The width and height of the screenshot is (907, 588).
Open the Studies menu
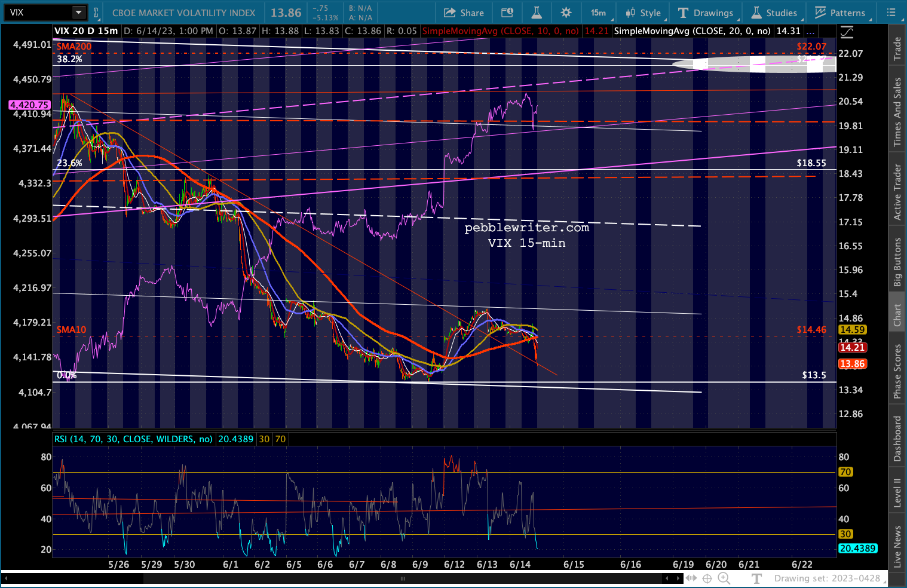pyautogui.click(x=774, y=13)
